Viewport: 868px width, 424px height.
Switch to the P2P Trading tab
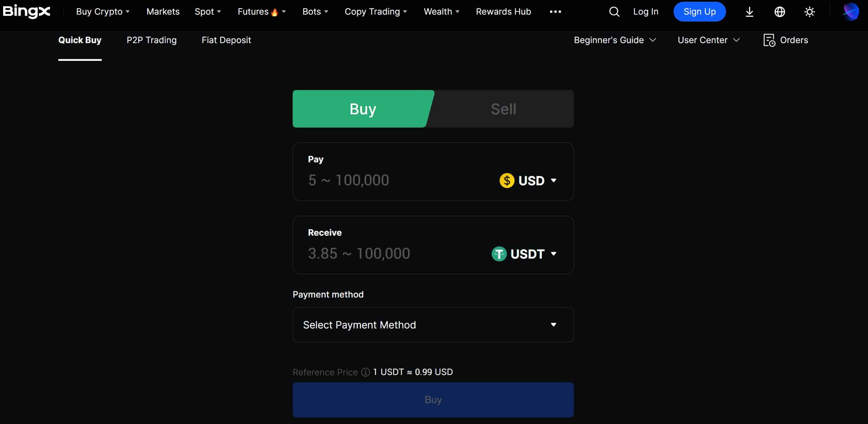pyautogui.click(x=151, y=40)
